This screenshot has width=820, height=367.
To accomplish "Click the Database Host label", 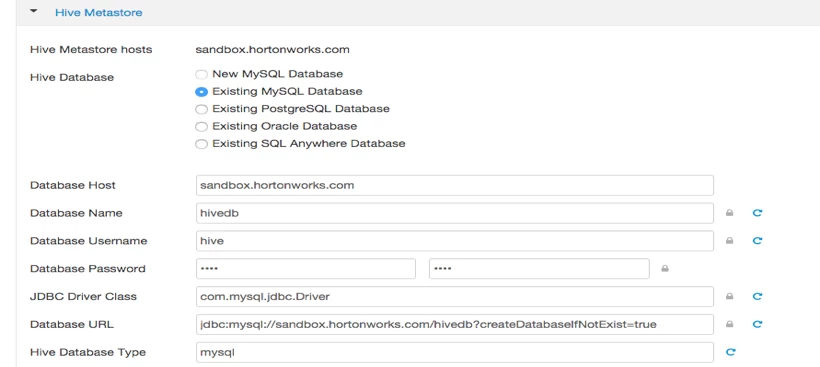I will point(73,185).
